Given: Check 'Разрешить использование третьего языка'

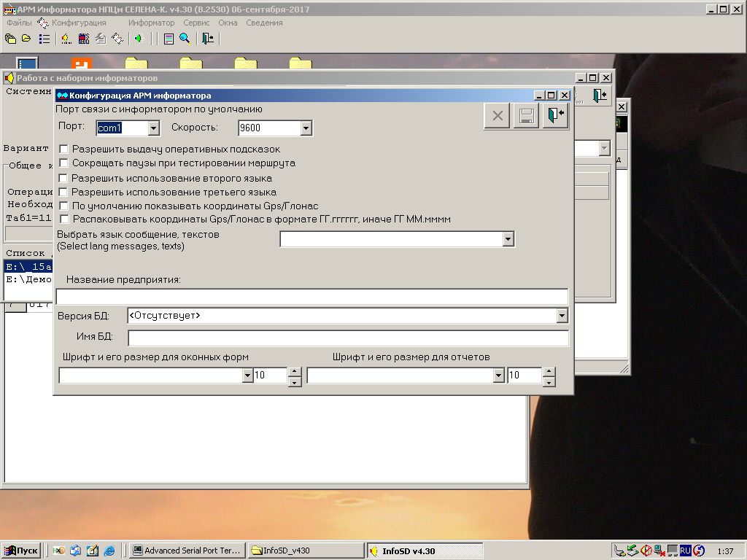Looking at the screenshot, I should point(63,192).
